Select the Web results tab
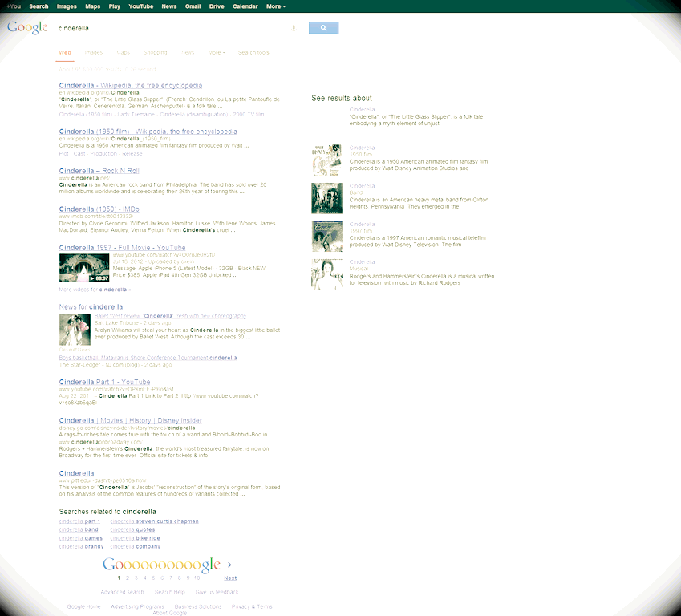681x616 pixels. click(65, 53)
